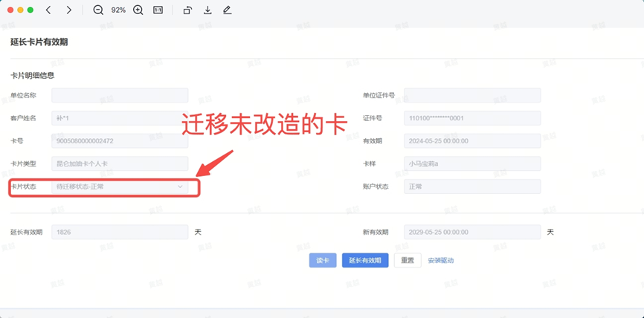Go back using the left arrow
The height and width of the screenshot is (318, 644).
[x=48, y=10]
